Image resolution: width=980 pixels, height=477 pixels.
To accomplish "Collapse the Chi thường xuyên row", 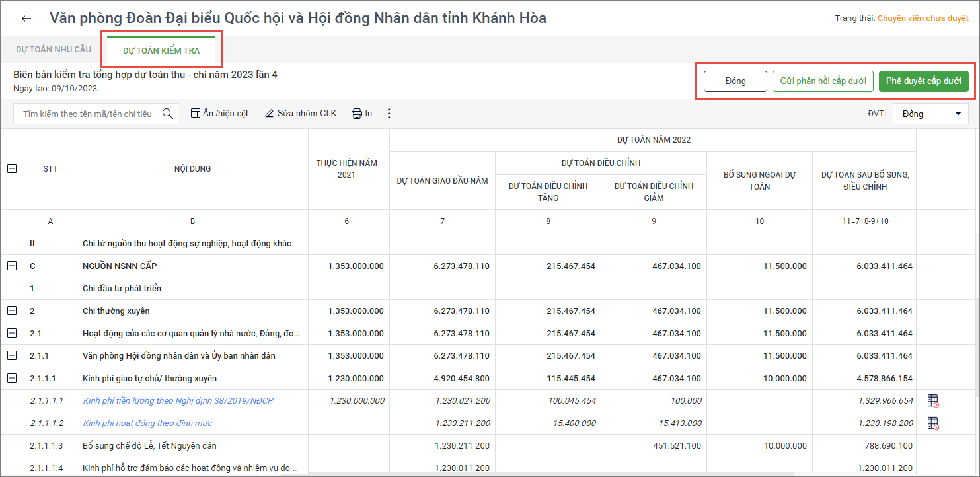I will click(x=12, y=311).
